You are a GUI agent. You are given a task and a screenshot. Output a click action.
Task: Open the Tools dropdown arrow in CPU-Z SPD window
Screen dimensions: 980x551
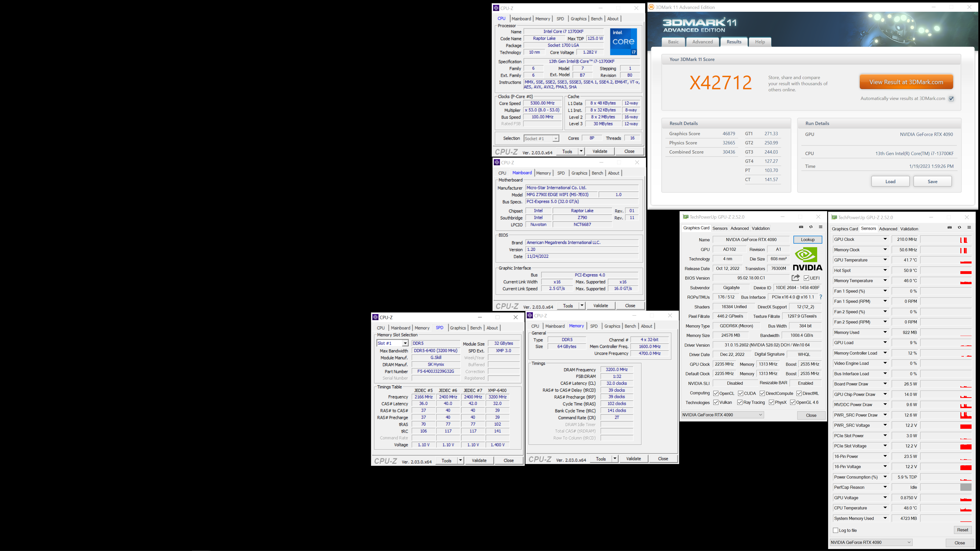coord(460,460)
